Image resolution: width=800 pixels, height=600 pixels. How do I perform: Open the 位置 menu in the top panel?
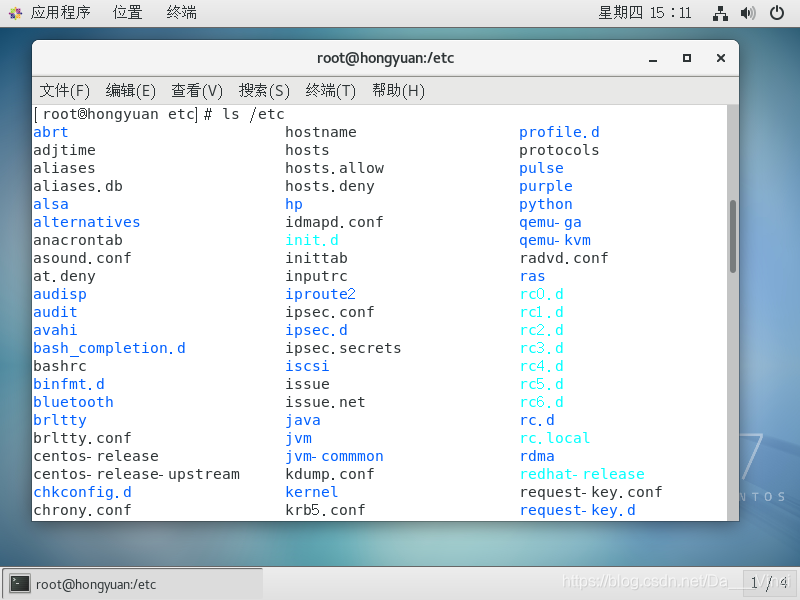point(127,13)
